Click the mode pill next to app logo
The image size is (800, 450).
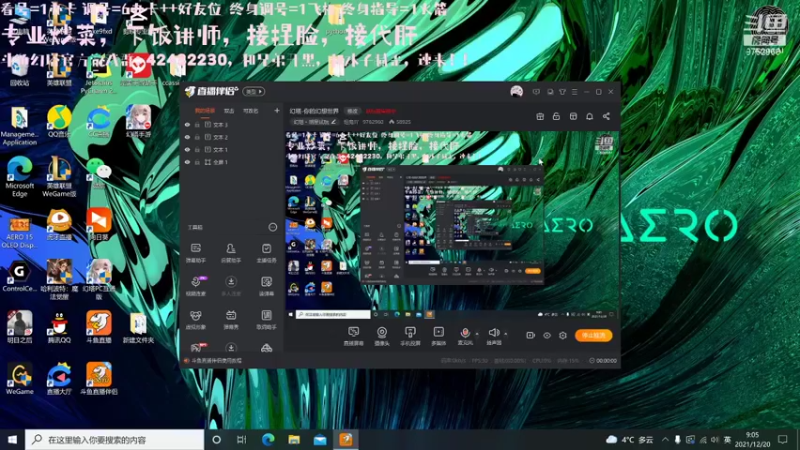(x=254, y=91)
